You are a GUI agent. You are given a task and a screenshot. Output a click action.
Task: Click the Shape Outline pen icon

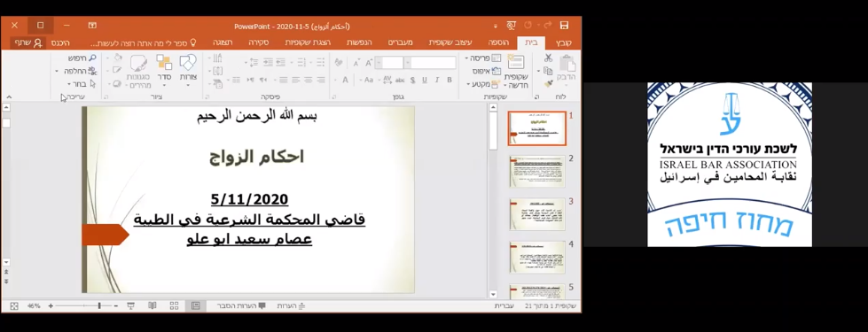[x=117, y=71]
